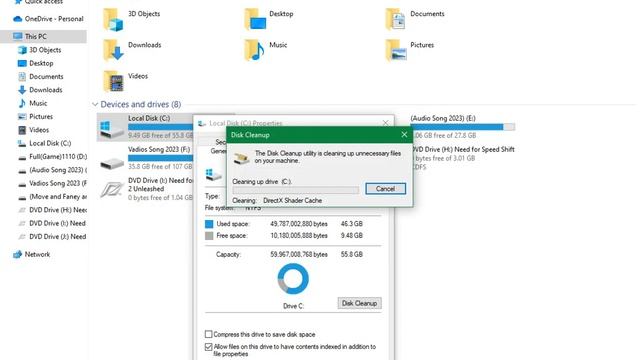Click Free space 9.48 GB value
This screenshot has width=640, height=360.
[x=351, y=236]
